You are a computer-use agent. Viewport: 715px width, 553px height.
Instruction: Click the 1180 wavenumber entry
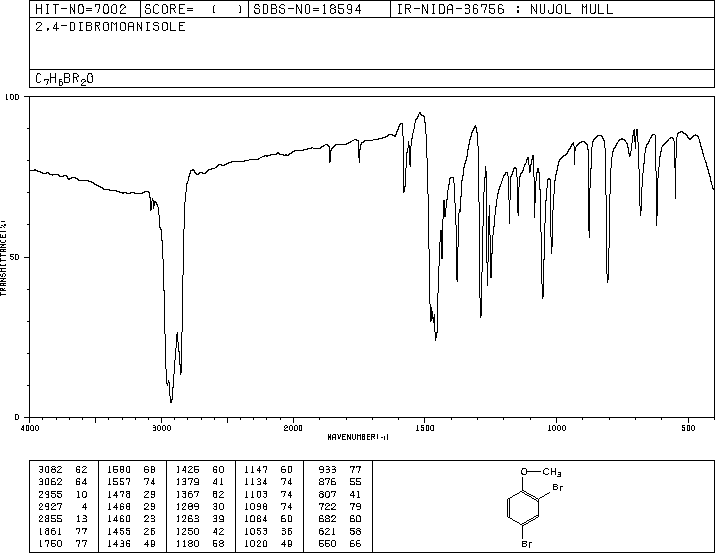coord(187,544)
